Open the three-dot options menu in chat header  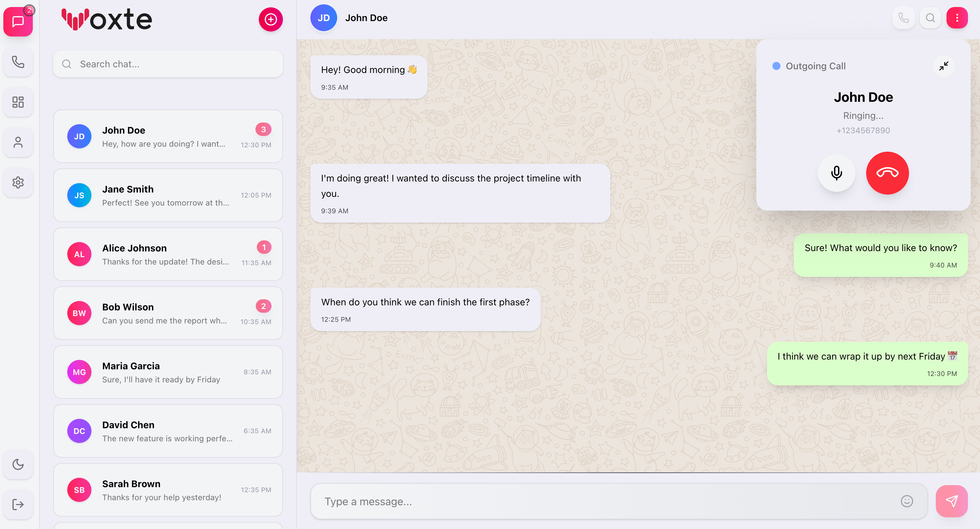(x=957, y=17)
